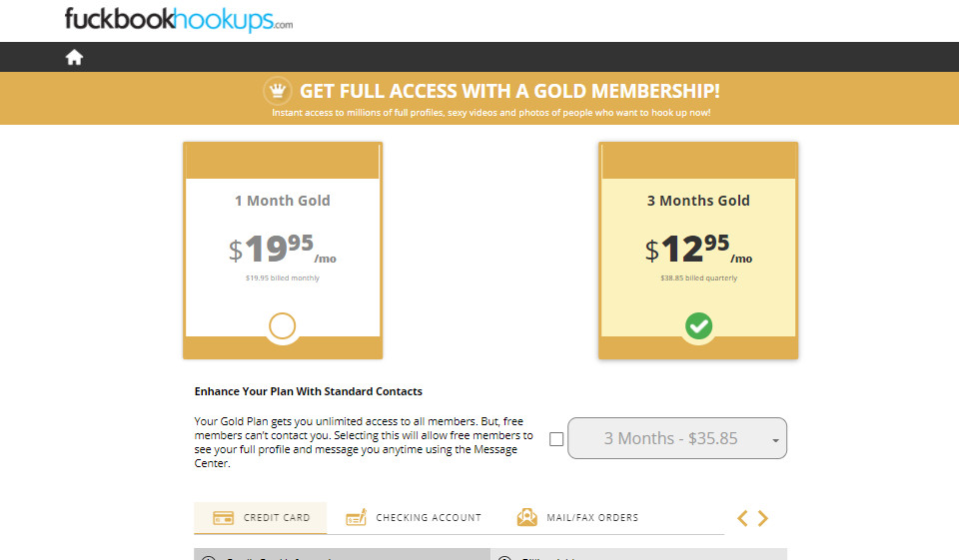Switch to the Credit Card tab
The width and height of the screenshot is (959, 560).
260,518
